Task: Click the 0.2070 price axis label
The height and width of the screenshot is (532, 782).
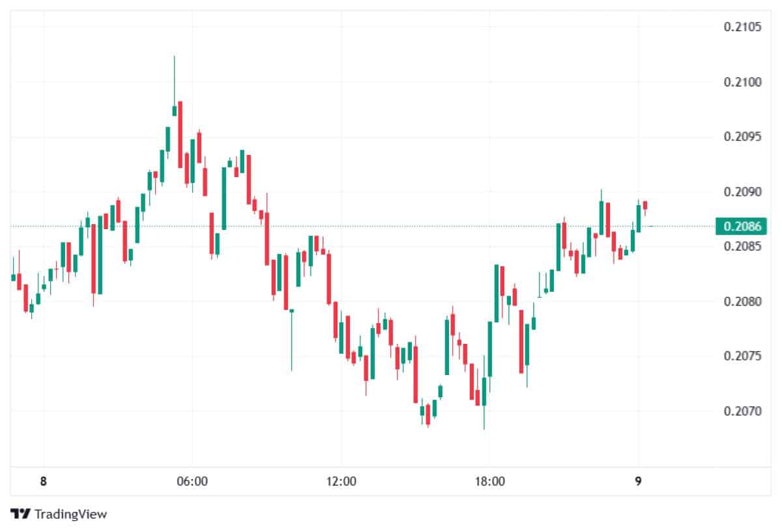Action: pyautogui.click(x=743, y=412)
